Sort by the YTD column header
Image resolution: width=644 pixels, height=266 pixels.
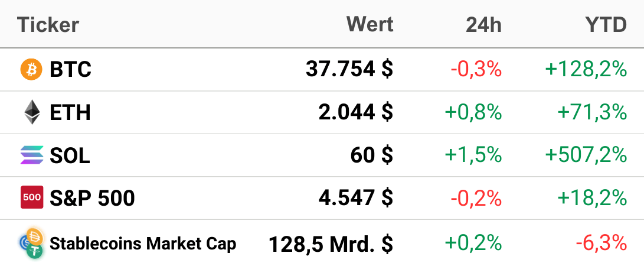coord(606,25)
